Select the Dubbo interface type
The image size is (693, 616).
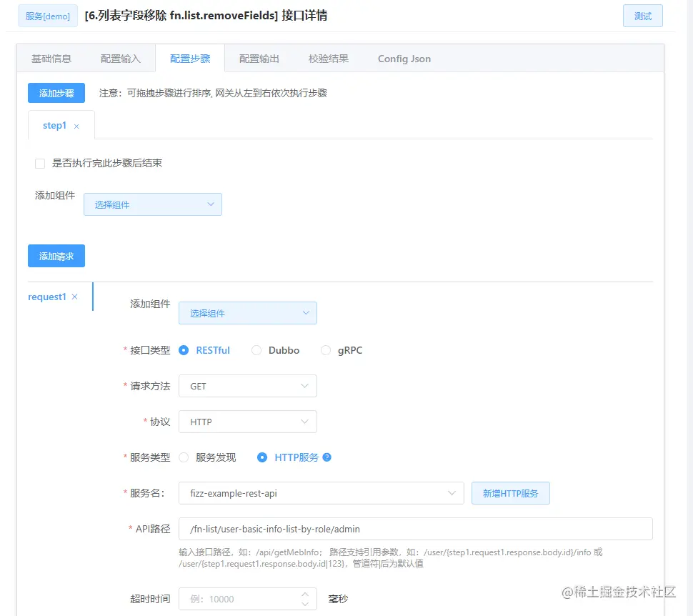(x=256, y=350)
